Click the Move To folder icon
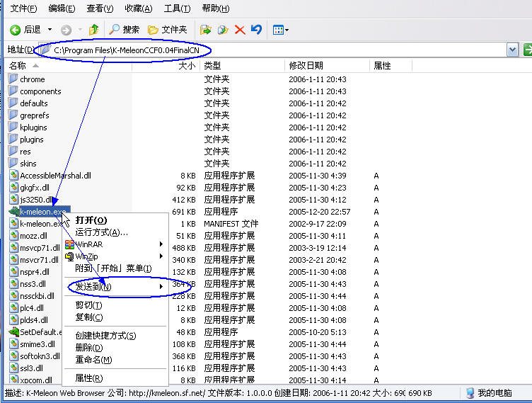Viewport: 532px width, 403px height. 205,30
